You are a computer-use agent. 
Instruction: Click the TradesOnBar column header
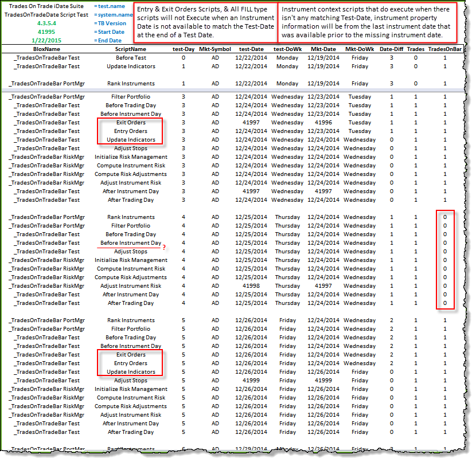pos(445,49)
